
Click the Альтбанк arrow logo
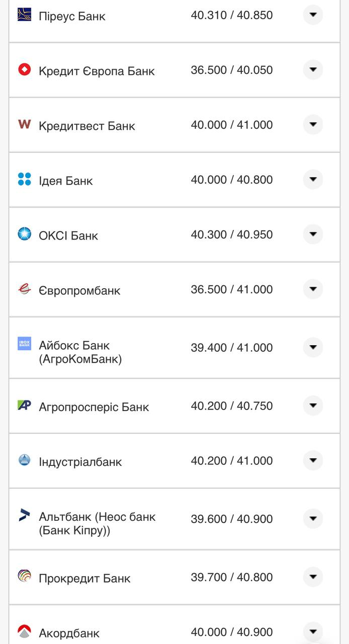(24, 515)
